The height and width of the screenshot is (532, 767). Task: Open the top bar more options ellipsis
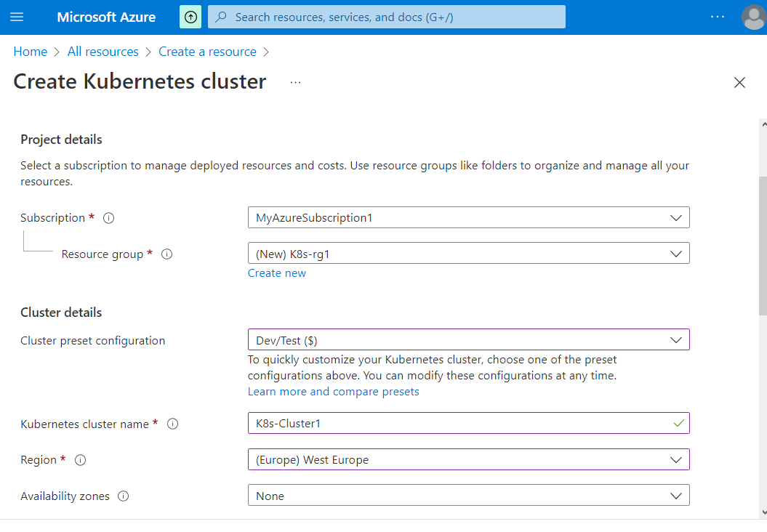coord(717,17)
